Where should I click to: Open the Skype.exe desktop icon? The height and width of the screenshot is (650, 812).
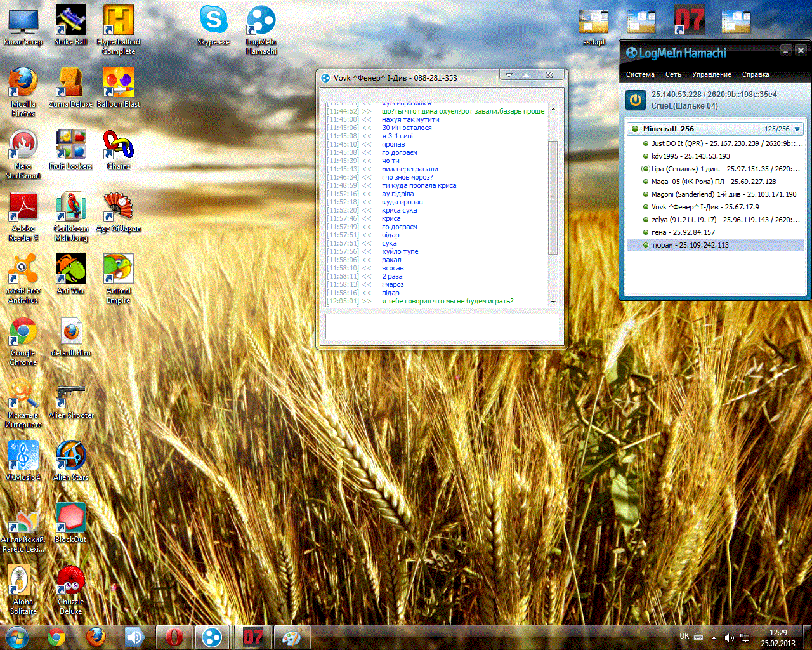pyautogui.click(x=214, y=27)
